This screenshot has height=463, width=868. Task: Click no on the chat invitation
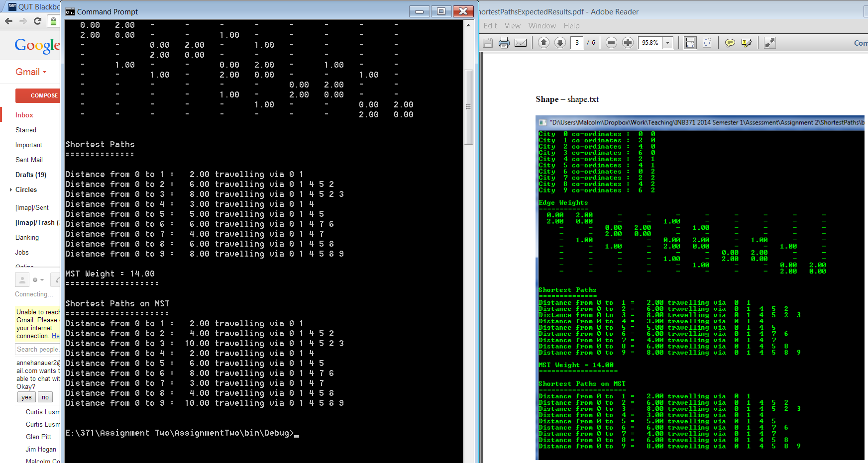click(45, 397)
